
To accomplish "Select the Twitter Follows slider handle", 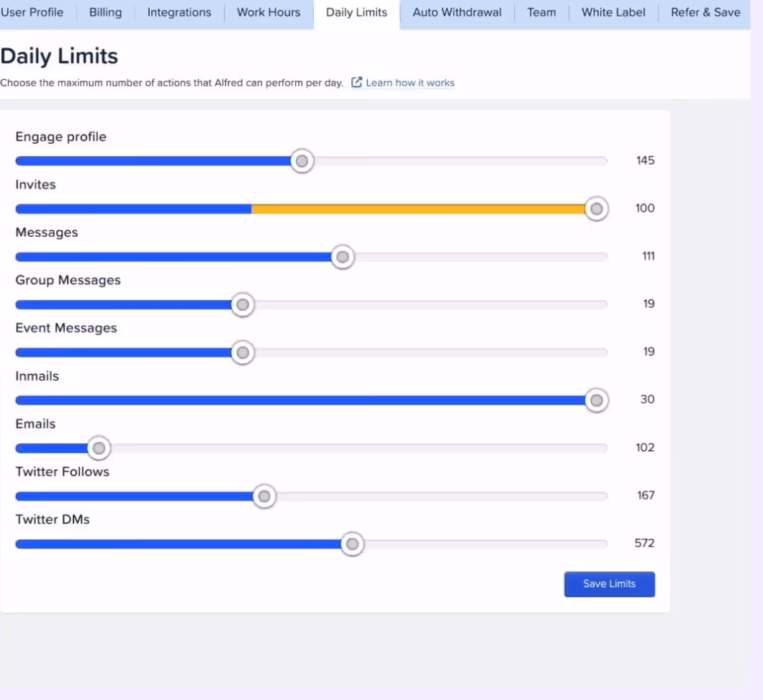I will point(264,496).
